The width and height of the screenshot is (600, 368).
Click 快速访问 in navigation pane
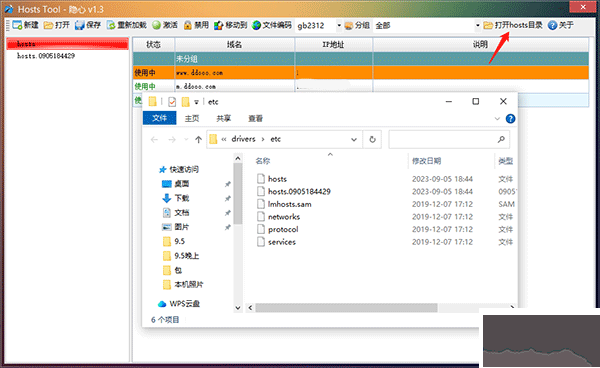coord(184,169)
